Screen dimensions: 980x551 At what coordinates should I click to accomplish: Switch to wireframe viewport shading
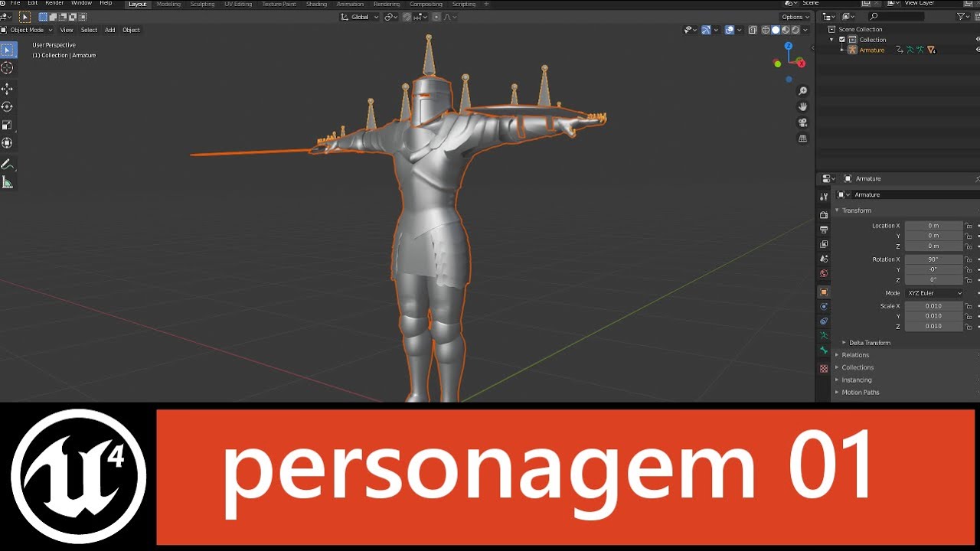click(x=766, y=30)
